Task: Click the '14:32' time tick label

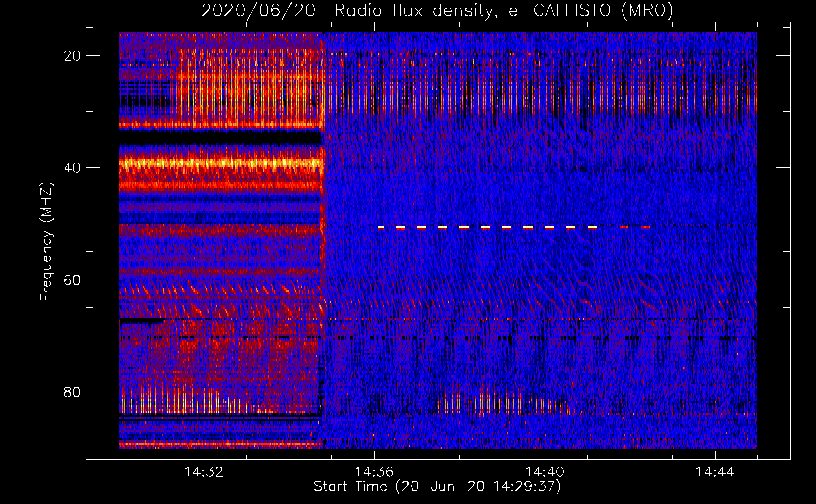Action: [204, 472]
